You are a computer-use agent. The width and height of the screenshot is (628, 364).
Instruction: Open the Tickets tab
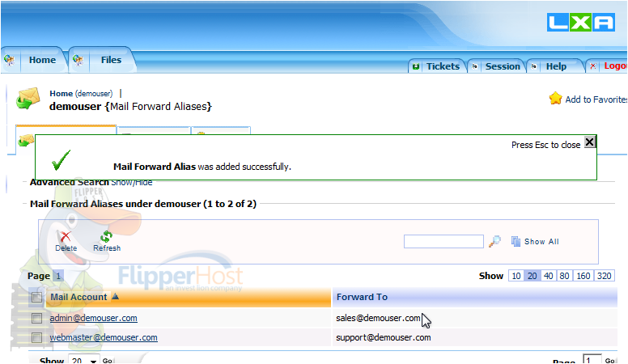443,66
